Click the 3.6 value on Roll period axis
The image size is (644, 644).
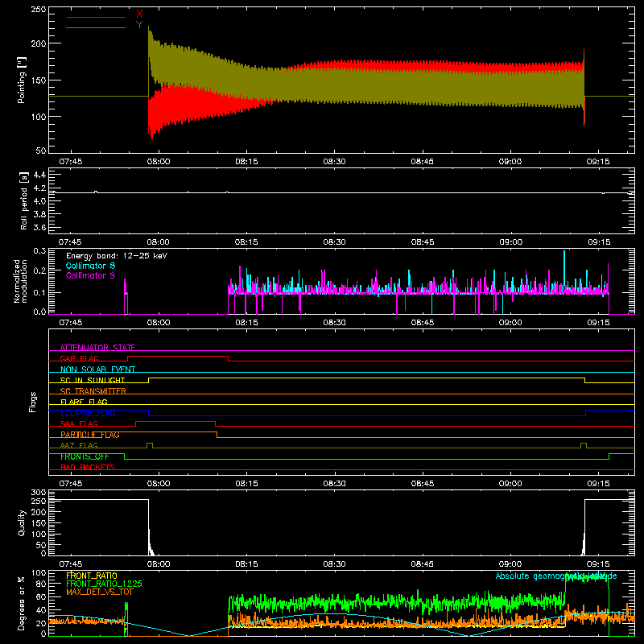[39, 227]
